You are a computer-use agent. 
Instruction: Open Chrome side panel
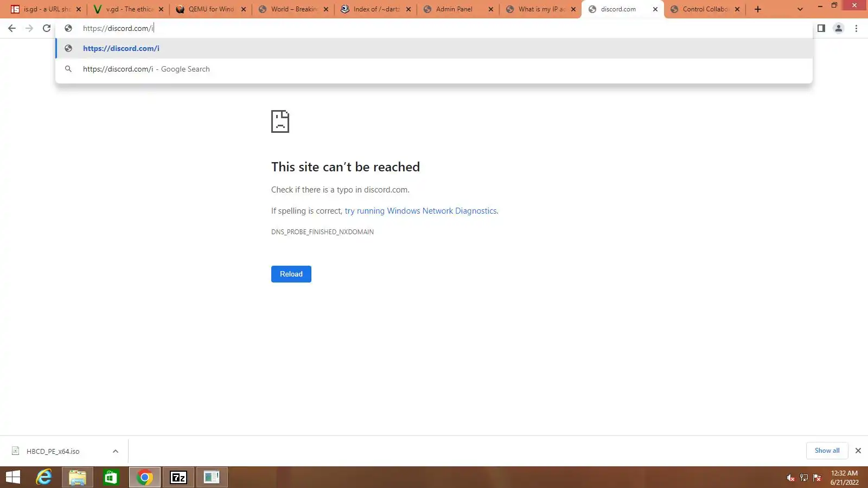(821, 28)
